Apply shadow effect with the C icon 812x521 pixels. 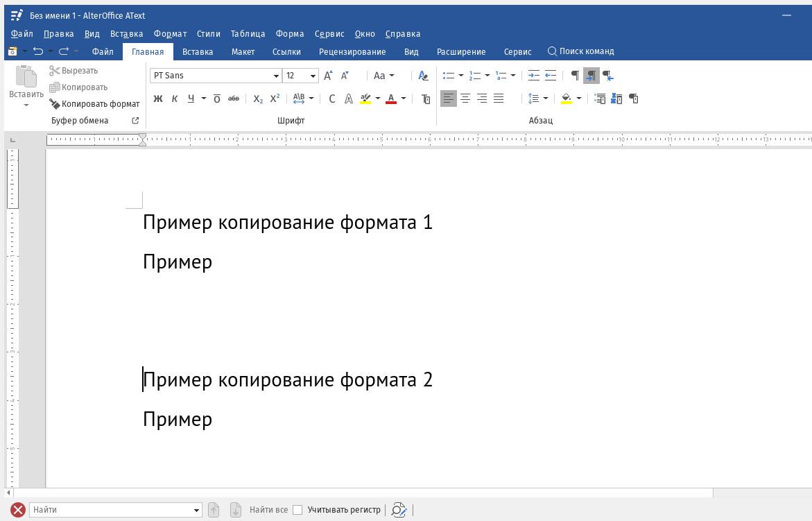pos(332,99)
